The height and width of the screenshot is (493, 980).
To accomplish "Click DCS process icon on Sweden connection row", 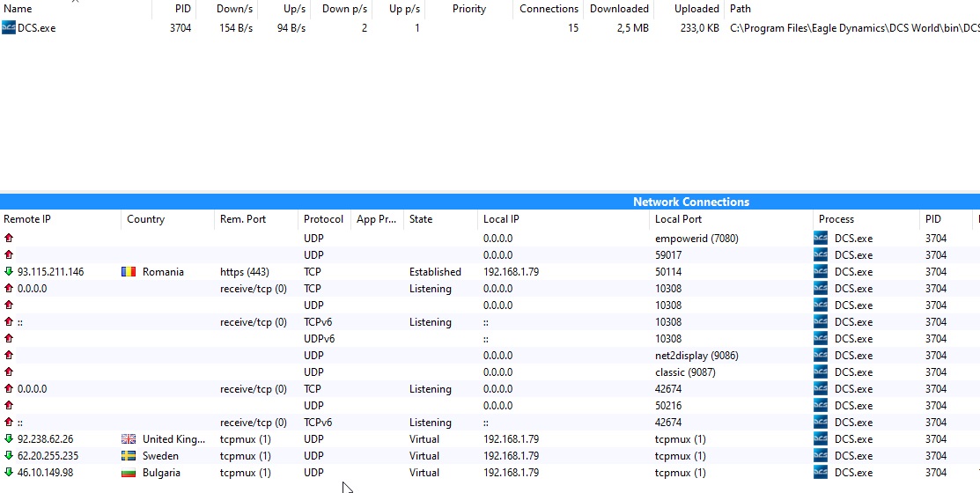I will coord(821,456).
